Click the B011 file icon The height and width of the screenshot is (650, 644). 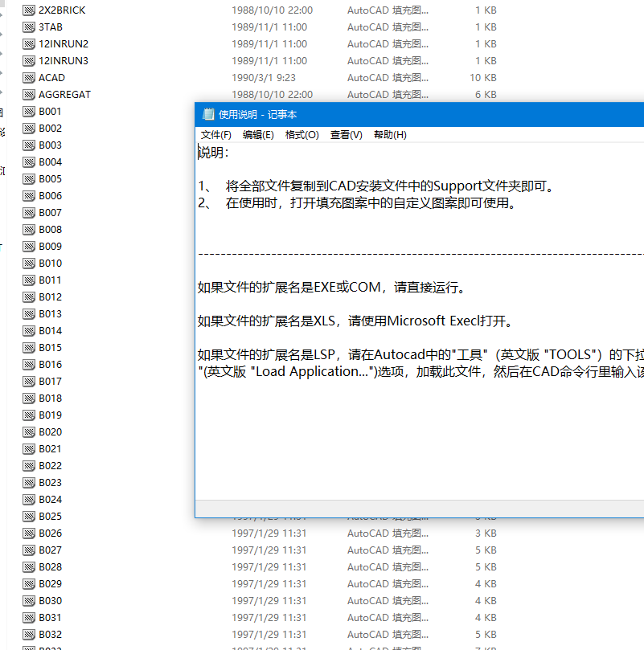(x=29, y=280)
